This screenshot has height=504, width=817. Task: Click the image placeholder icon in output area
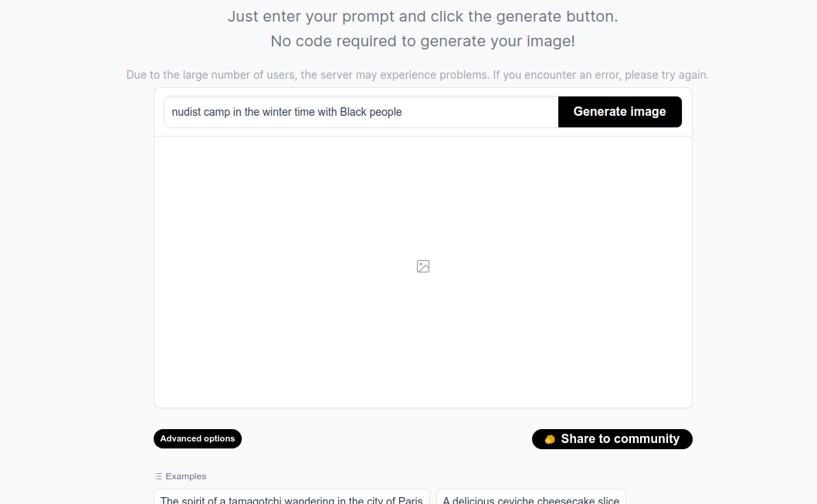pyautogui.click(x=423, y=266)
